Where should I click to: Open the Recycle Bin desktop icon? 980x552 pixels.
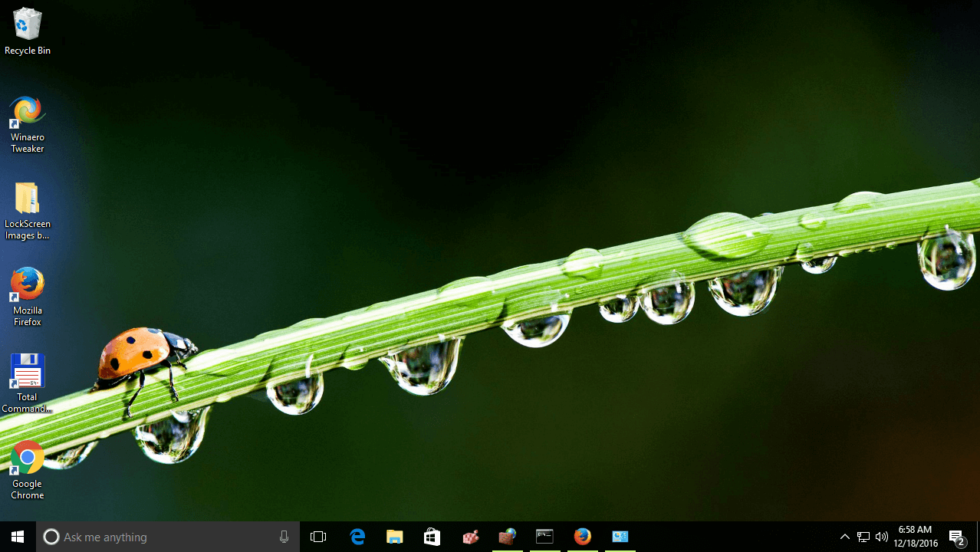coord(27,31)
